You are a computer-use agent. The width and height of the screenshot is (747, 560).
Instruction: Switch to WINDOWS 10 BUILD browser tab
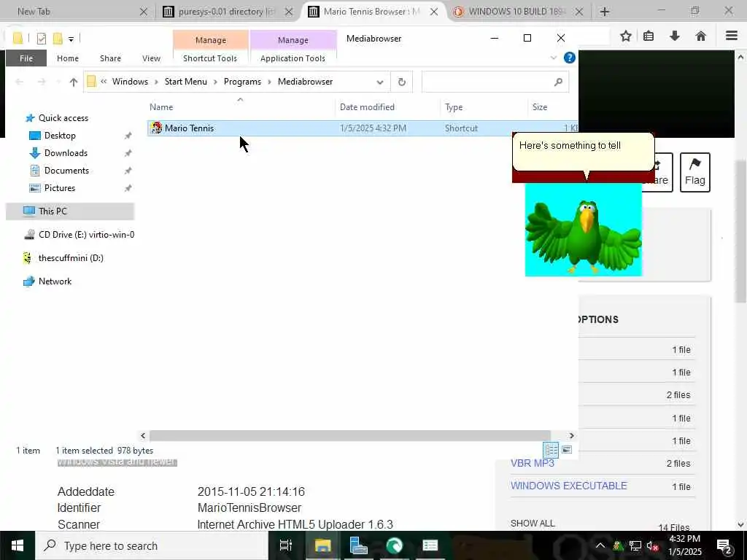tap(518, 12)
